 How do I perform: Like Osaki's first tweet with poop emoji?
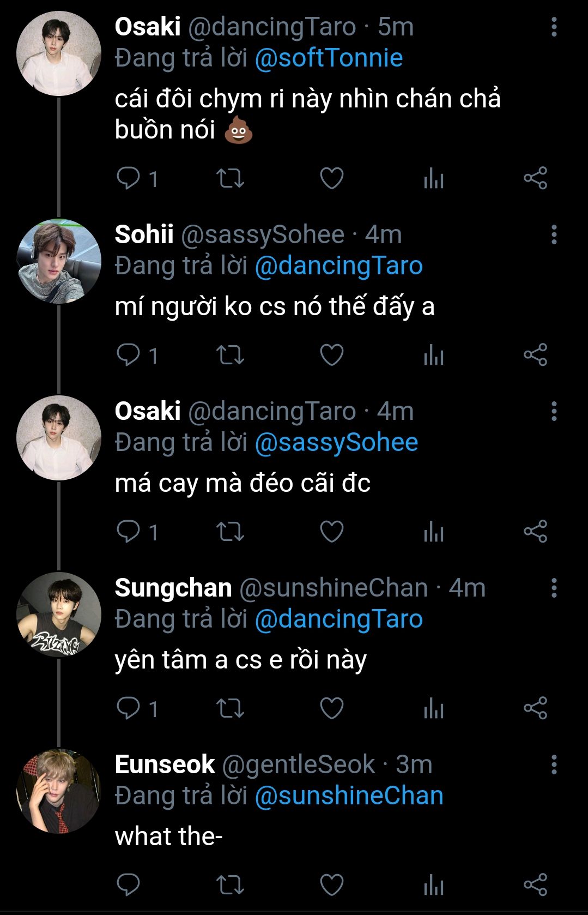[331, 178]
